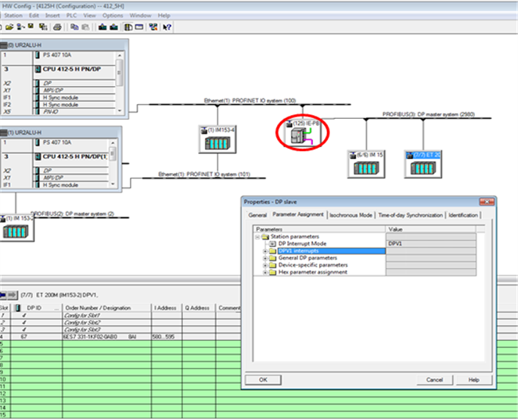This screenshot has width=518, height=420.
Task: Click the I Address column header
Action: pos(167,307)
